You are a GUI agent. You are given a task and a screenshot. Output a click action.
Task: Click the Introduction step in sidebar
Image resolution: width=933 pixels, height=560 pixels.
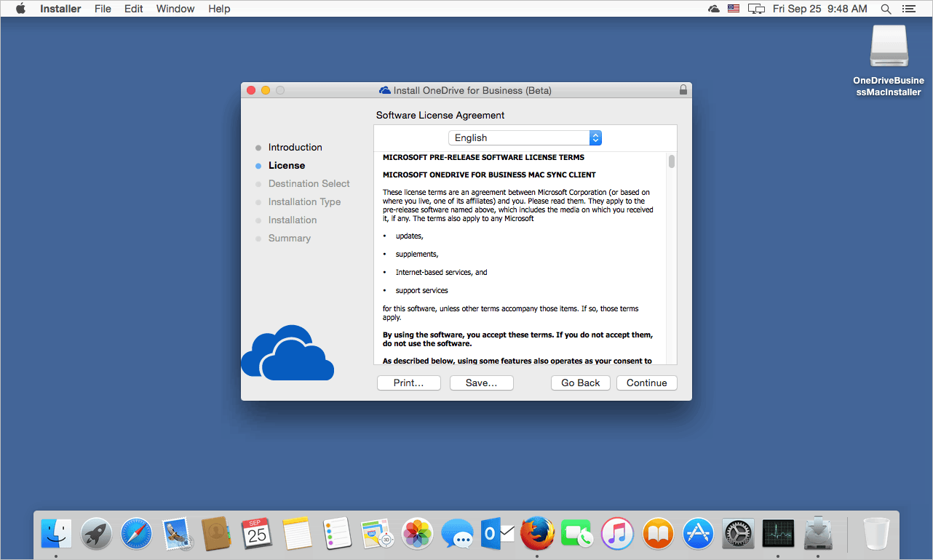pos(295,147)
